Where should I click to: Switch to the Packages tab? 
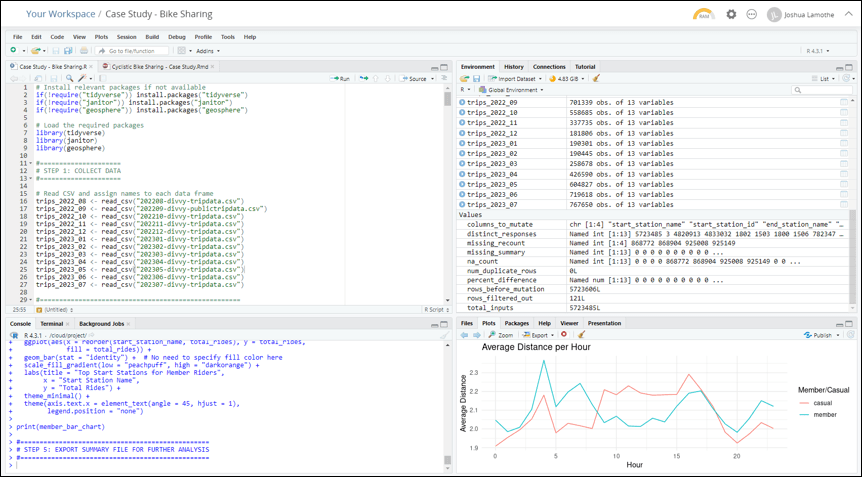click(516, 323)
